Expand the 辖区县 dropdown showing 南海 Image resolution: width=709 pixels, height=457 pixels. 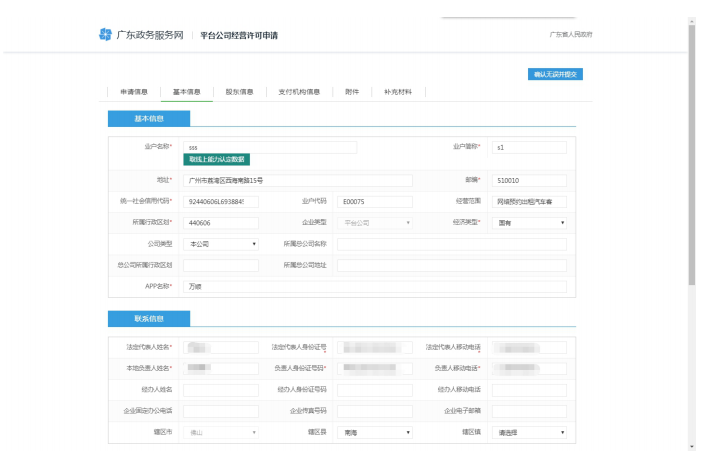tap(374, 432)
